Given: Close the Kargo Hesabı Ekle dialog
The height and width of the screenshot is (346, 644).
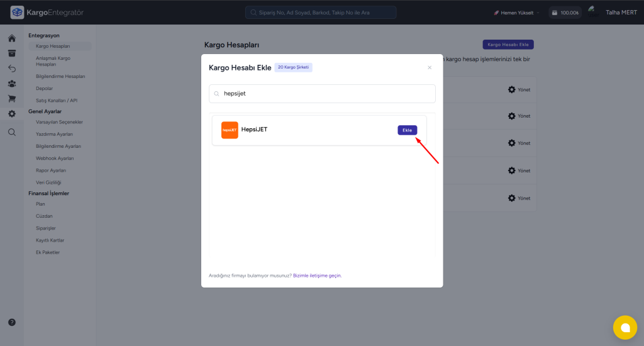Looking at the screenshot, I should point(430,67).
